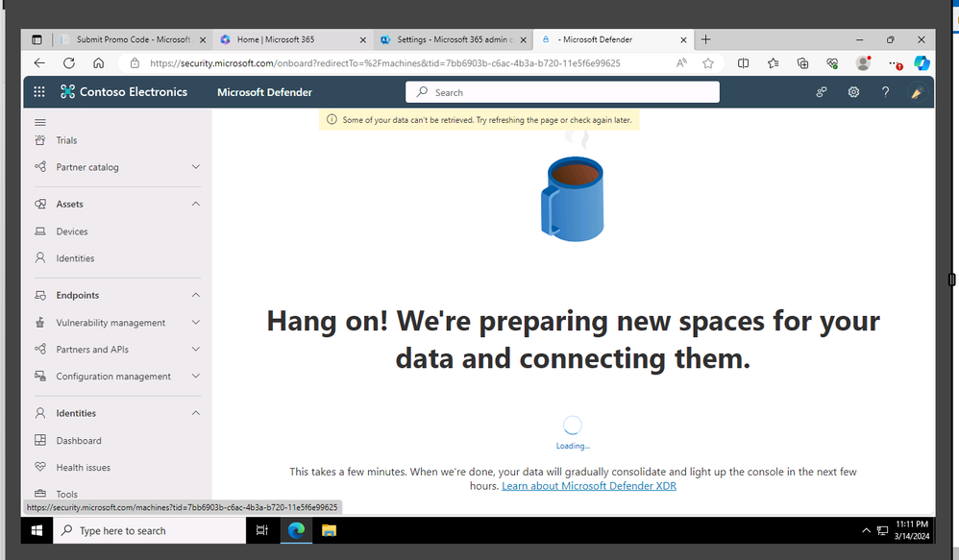Expand Partners and APIs submenu

[196, 349]
